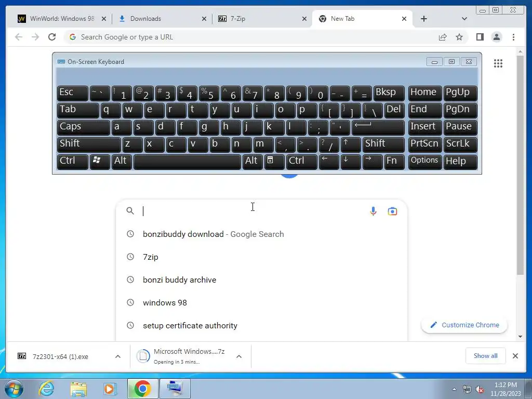Bookmark this tab with the star icon
Screen dimensions: 532x399
point(459,37)
